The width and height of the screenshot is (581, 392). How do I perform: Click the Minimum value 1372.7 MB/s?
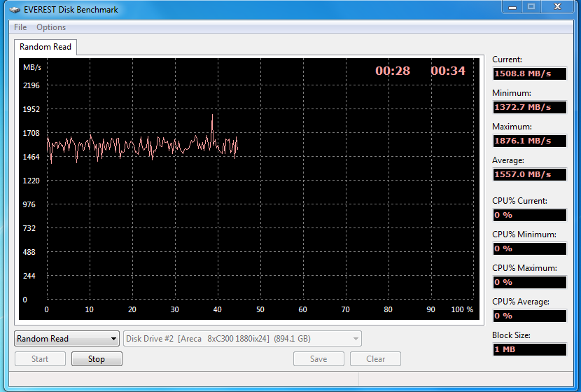pyautogui.click(x=529, y=107)
